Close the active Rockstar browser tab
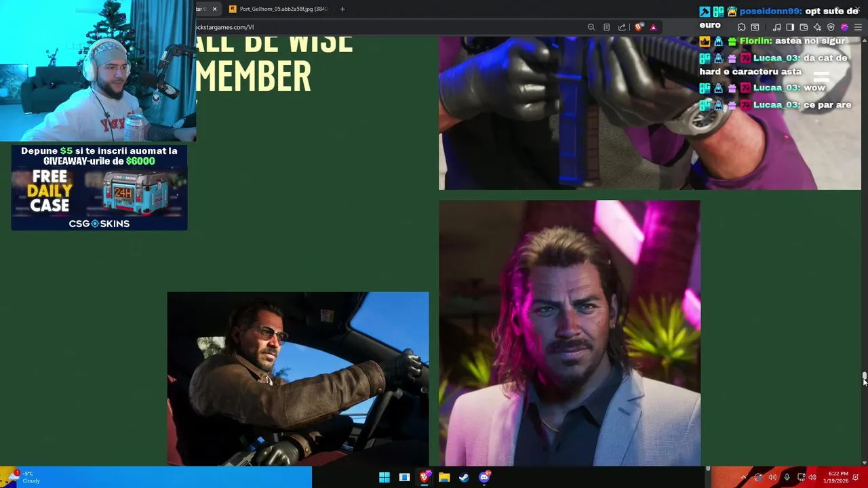The image size is (868, 488). click(215, 9)
